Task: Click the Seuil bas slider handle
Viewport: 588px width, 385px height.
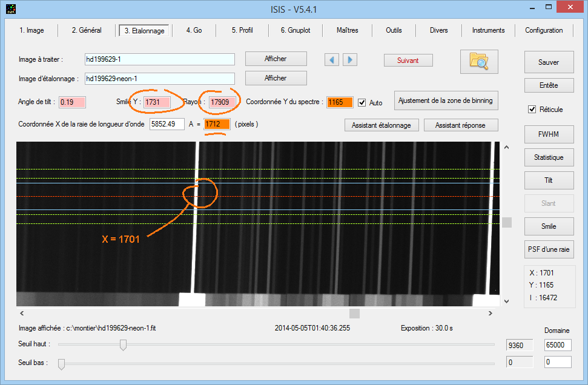Action: tap(62, 364)
